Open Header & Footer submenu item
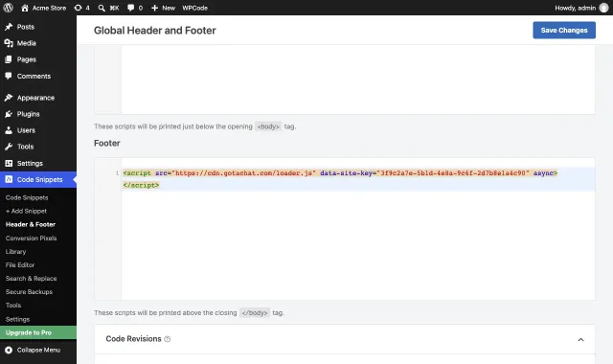The image size is (613, 364). 31,224
